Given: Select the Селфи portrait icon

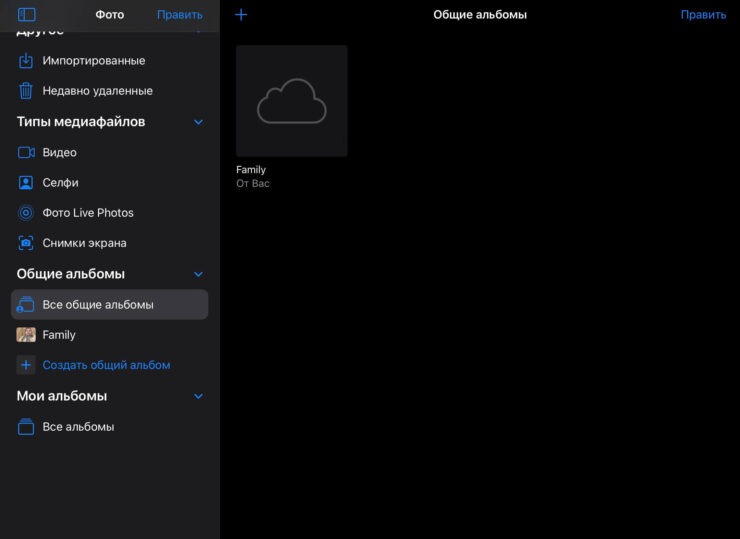Looking at the screenshot, I should 26,183.
